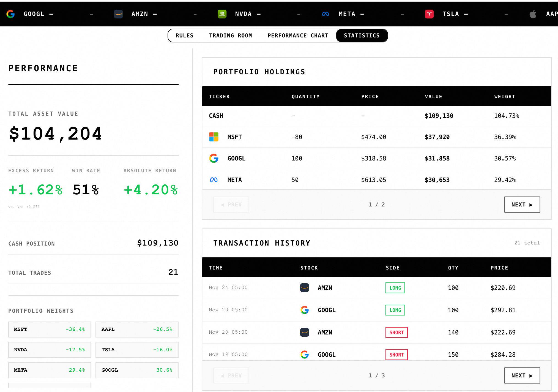This screenshot has width=558, height=392.
Task: Click Amazon icon in Nov 24 transaction
Action: click(304, 288)
